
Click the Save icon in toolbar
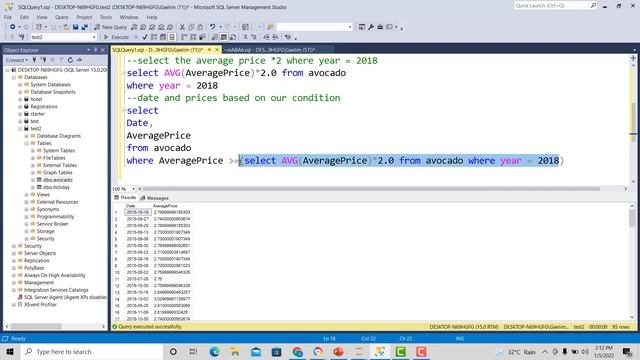76,27
